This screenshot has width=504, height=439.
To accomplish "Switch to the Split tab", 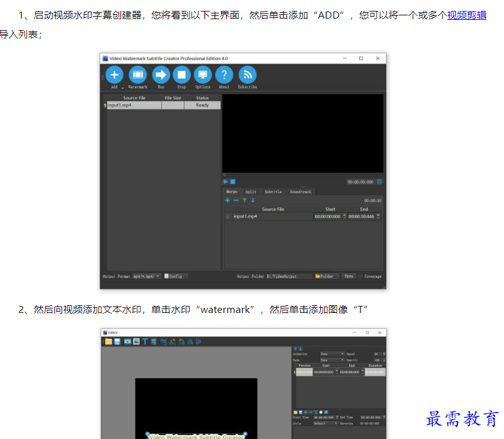I will pyautogui.click(x=250, y=192).
